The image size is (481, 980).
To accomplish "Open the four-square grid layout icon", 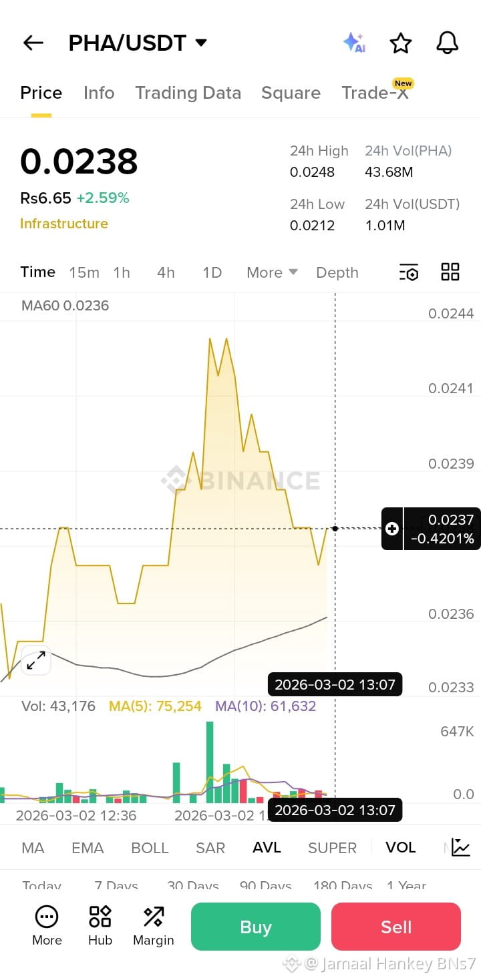I will tap(450, 272).
